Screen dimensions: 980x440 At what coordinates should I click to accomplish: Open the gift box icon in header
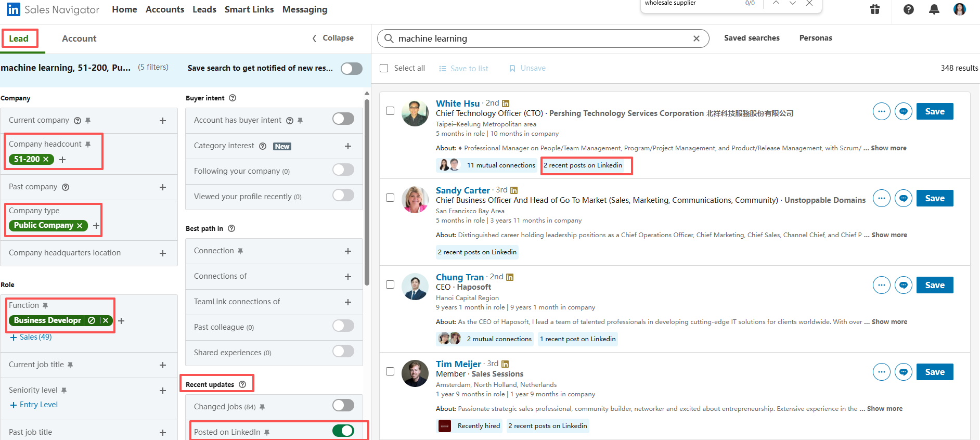click(x=875, y=9)
